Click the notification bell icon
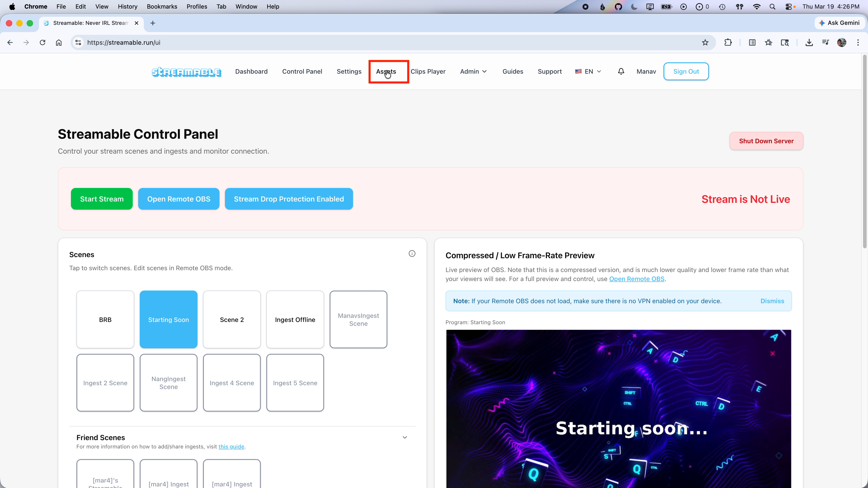Viewport: 868px width, 488px height. coord(621,71)
